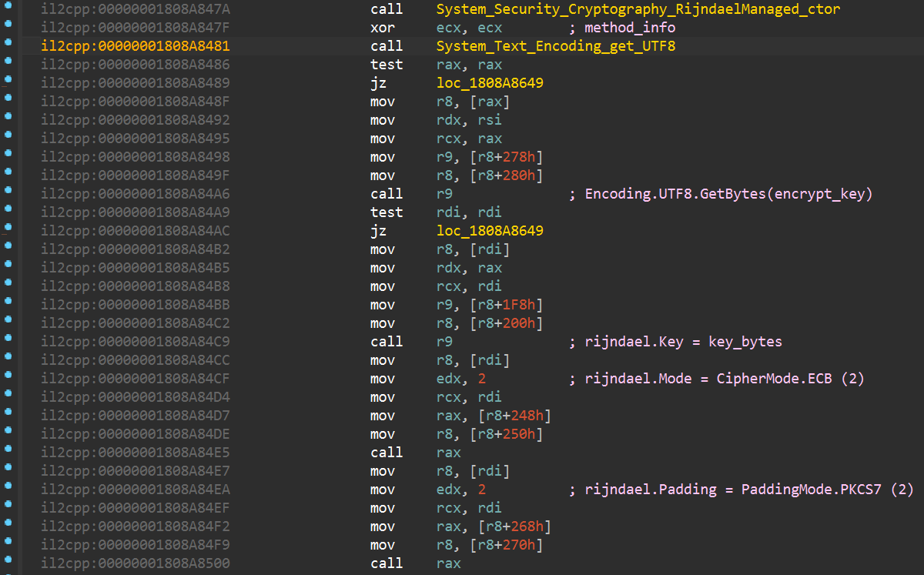Toggle the breakpoint dot at address 1808A84AC
Viewport: 924px width, 575px height.
click(x=8, y=226)
